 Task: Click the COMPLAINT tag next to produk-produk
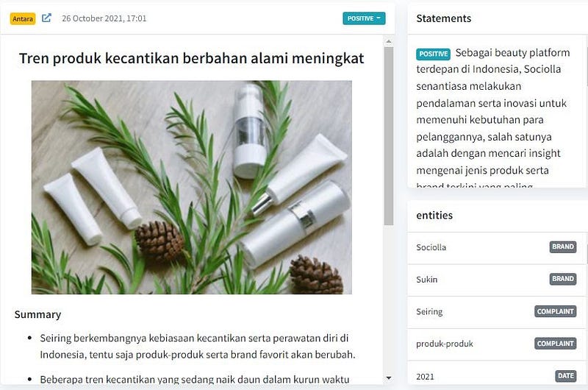[x=556, y=344]
